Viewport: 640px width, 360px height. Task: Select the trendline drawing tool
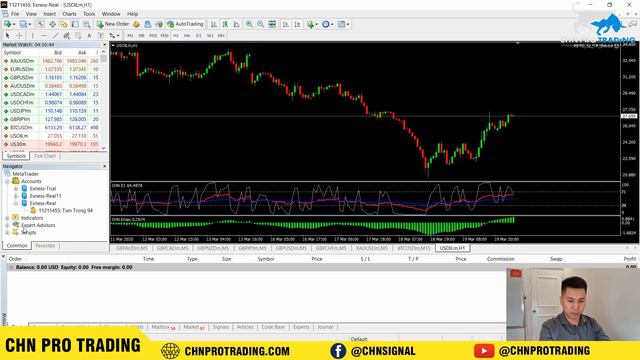point(56,36)
